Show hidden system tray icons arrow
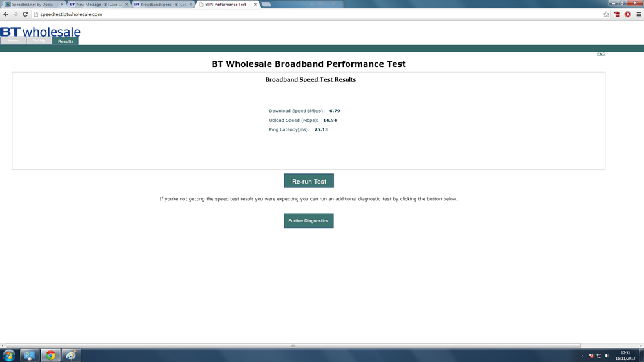The height and width of the screenshot is (362, 644). (x=582, y=356)
